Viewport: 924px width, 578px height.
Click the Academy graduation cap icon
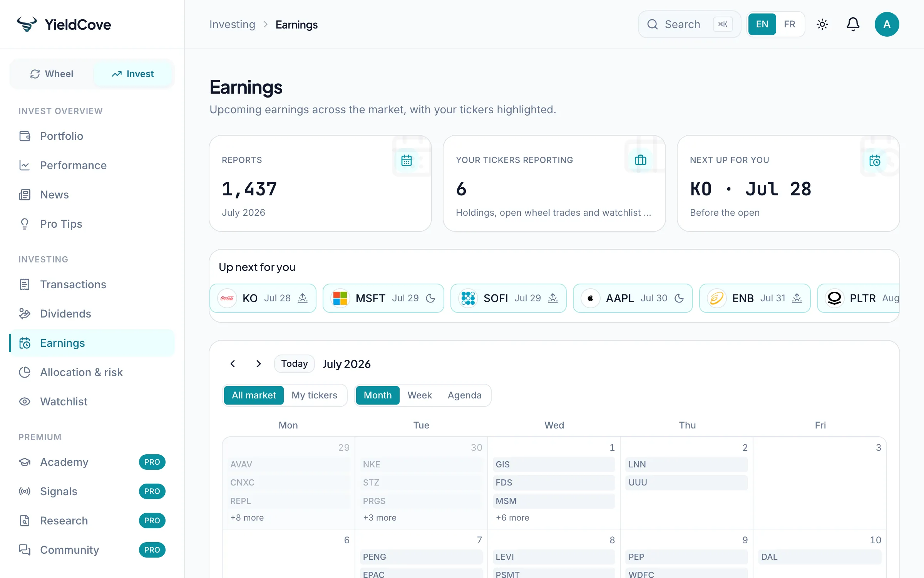pyautogui.click(x=25, y=462)
